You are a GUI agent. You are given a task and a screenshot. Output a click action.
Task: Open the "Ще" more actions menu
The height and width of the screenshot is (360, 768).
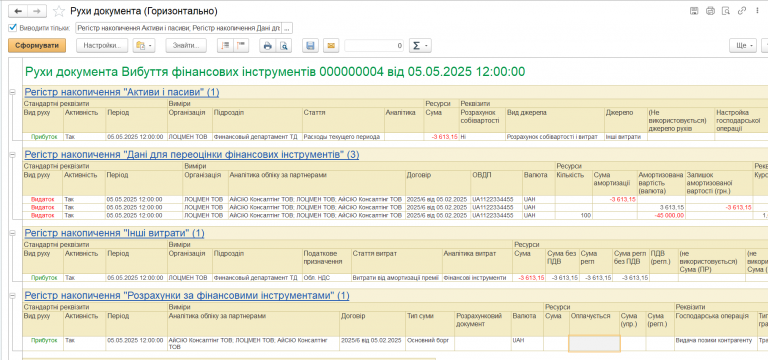pos(743,46)
